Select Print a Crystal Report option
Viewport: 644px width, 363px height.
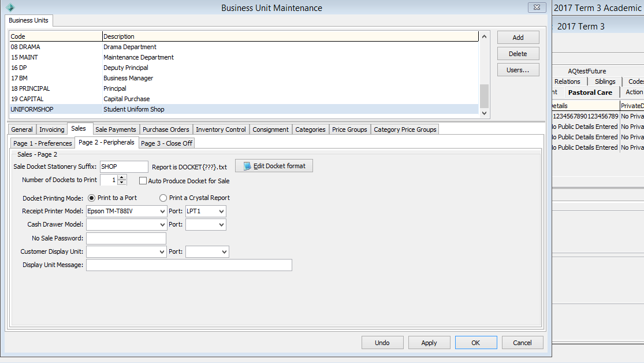[x=163, y=198]
